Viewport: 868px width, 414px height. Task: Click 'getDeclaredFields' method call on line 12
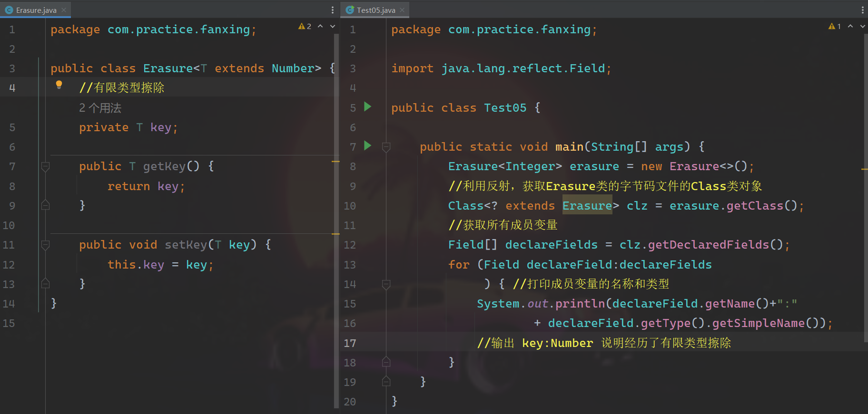[x=708, y=245]
